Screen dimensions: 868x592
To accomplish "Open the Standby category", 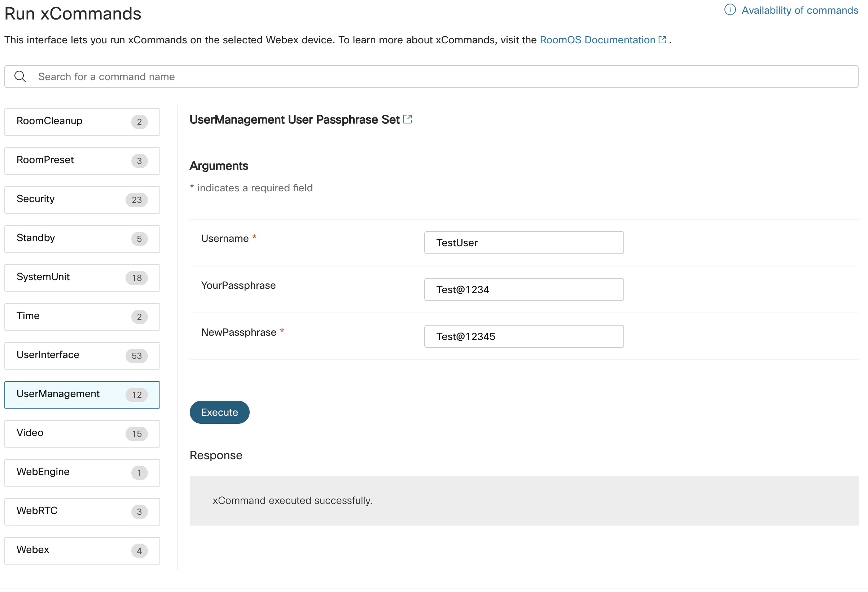I will pyautogui.click(x=82, y=239).
